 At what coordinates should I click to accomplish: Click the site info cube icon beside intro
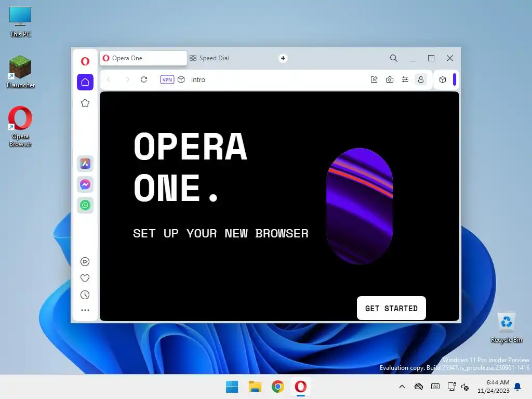click(181, 79)
